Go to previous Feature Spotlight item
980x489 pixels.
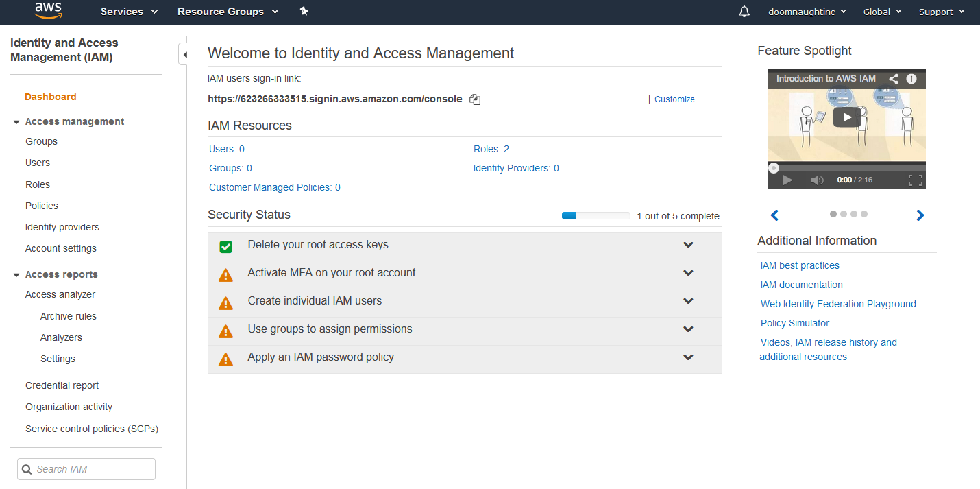coord(774,215)
